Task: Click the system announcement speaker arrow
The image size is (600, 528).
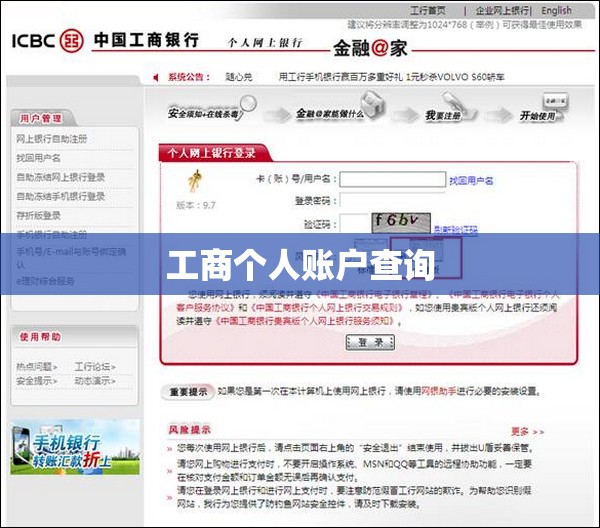Action: [x=155, y=77]
